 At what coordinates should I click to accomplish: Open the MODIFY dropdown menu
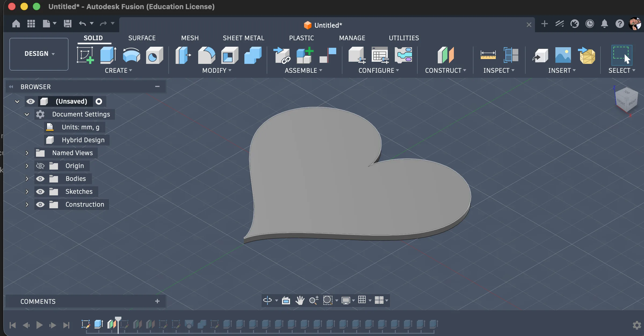tap(217, 71)
